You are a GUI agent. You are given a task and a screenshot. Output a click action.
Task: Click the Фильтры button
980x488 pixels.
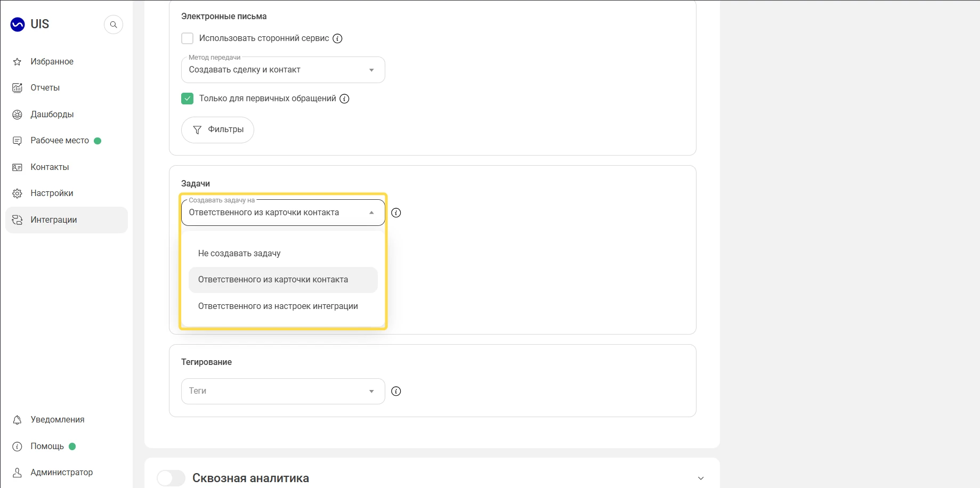coord(217,130)
